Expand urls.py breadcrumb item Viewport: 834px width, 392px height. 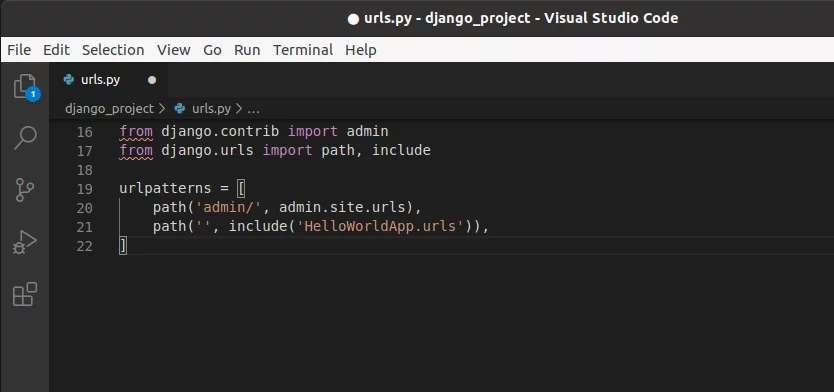point(211,109)
